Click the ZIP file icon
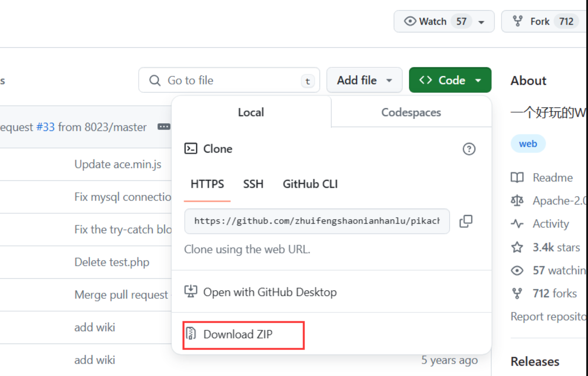The height and width of the screenshot is (376, 588). (x=191, y=333)
